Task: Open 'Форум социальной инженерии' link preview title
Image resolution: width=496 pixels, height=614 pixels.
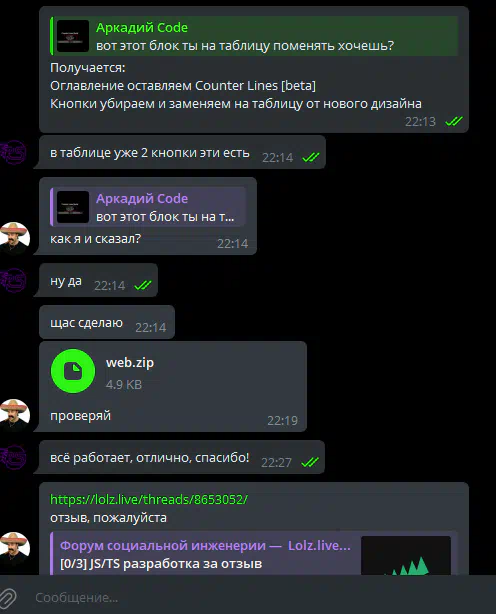Action: [205, 545]
